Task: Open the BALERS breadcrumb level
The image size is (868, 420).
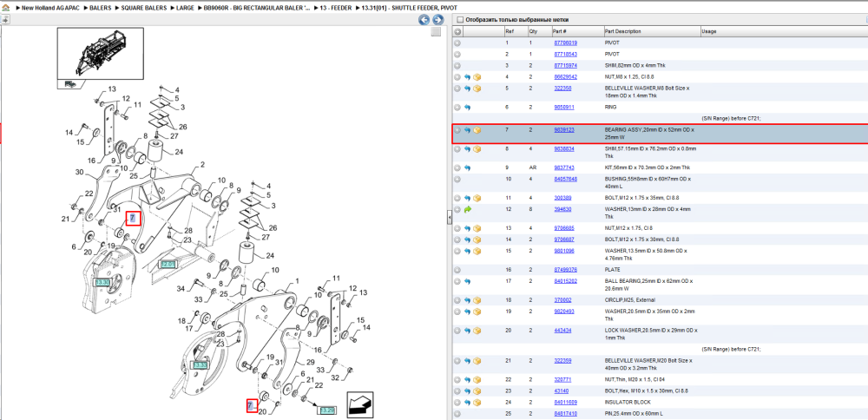Action: 100,9
